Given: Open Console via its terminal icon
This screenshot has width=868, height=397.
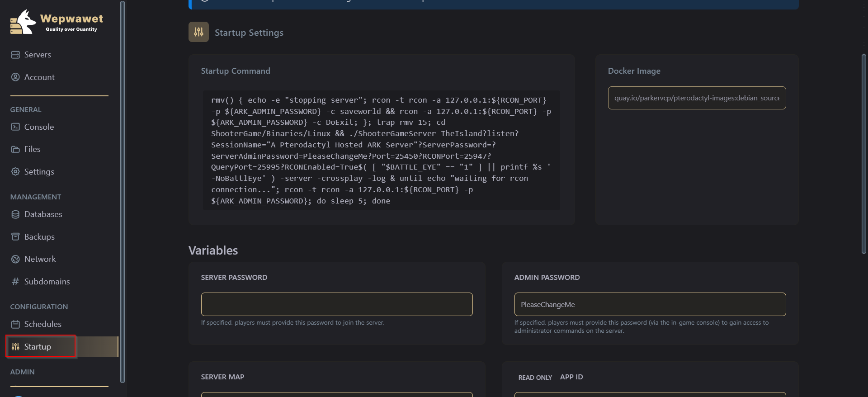Looking at the screenshot, I should point(15,127).
